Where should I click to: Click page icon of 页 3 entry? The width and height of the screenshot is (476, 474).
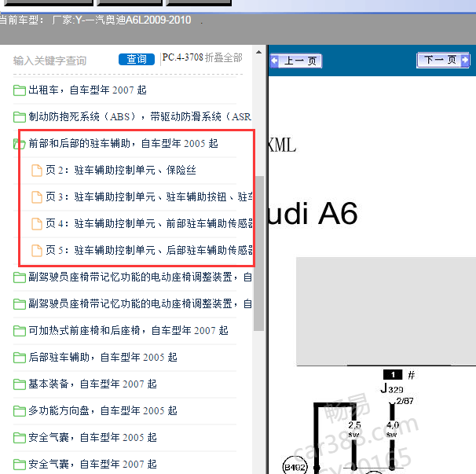(37, 197)
